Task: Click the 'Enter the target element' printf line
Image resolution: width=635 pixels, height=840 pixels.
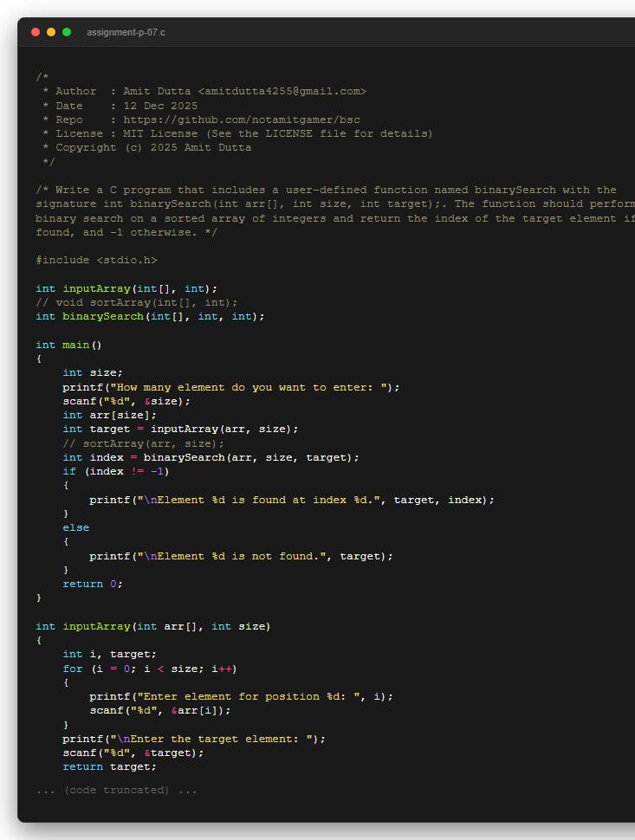Action: tap(194, 738)
